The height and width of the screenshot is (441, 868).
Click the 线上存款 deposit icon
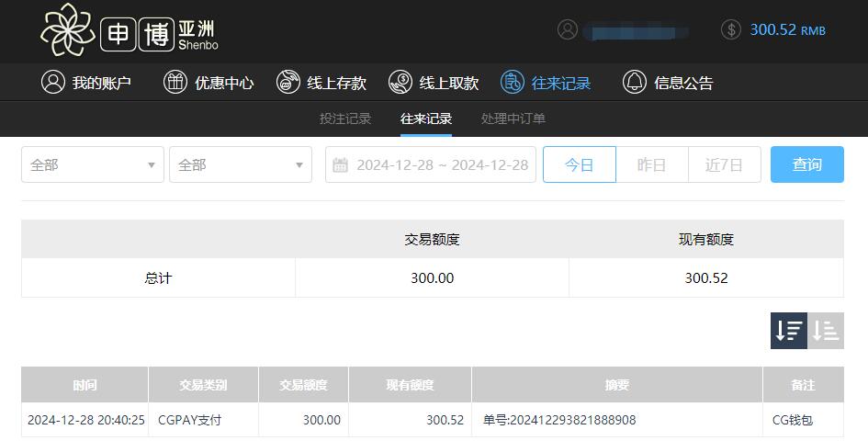(x=287, y=82)
